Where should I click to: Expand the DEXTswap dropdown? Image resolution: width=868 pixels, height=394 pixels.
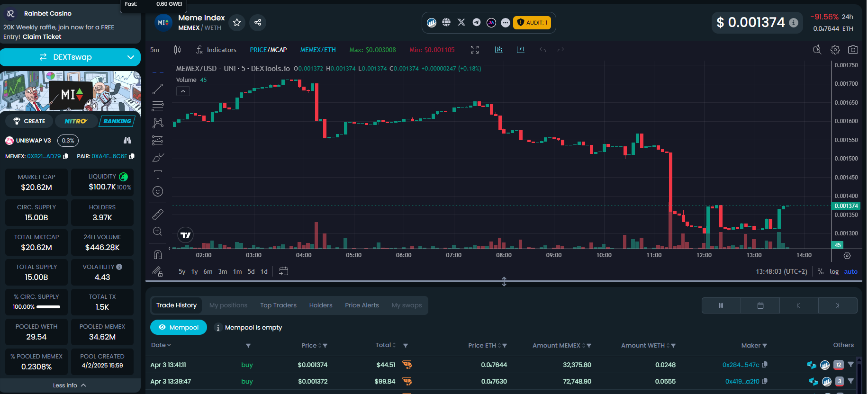coord(131,57)
